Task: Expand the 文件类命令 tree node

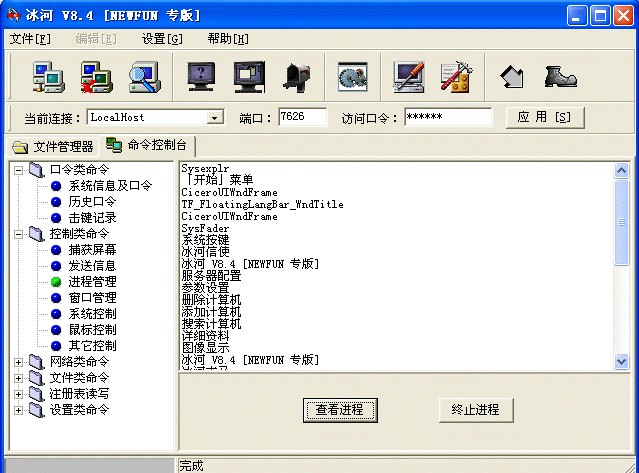Action: (x=18, y=378)
